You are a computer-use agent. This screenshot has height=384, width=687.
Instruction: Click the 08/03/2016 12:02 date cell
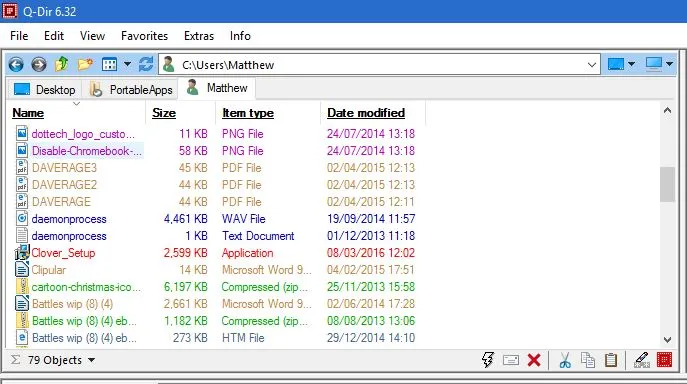coord(371,253)
